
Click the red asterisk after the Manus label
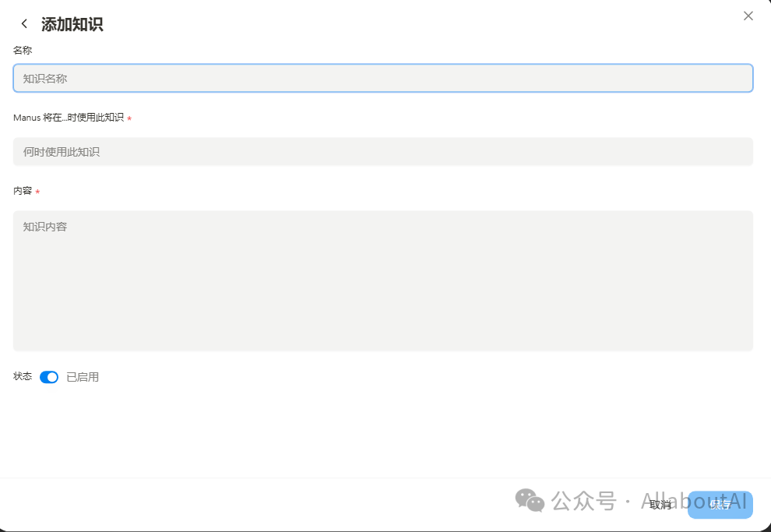click(129, 118)
